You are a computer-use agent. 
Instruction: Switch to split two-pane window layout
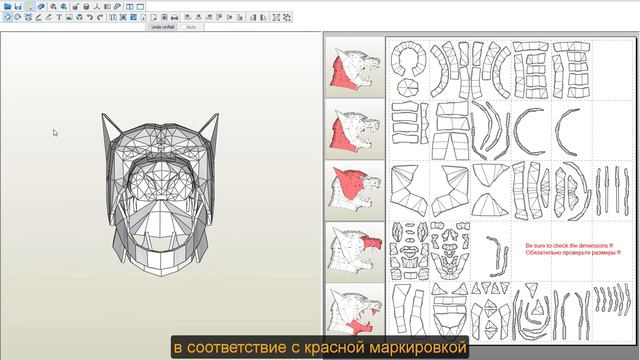129,7
